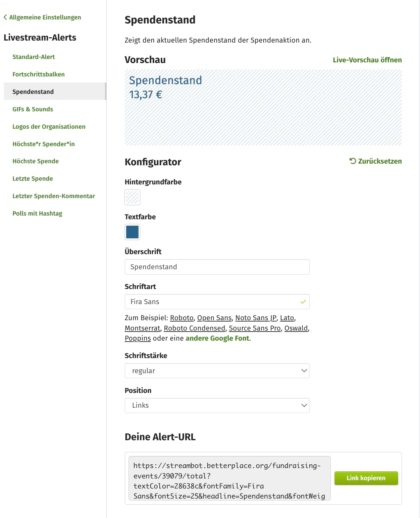This screenshot has width=420, height=518.
Task: Open the Hintergrundfarbe color swatch
Action: pos(132,197)
